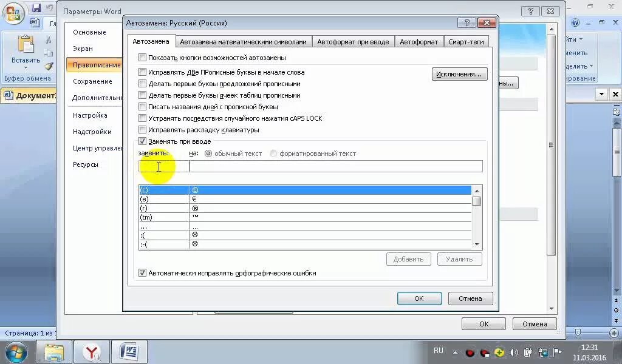
Task: Click the Вставить clipboard paste icon
Action: click(x=26, y=44)
